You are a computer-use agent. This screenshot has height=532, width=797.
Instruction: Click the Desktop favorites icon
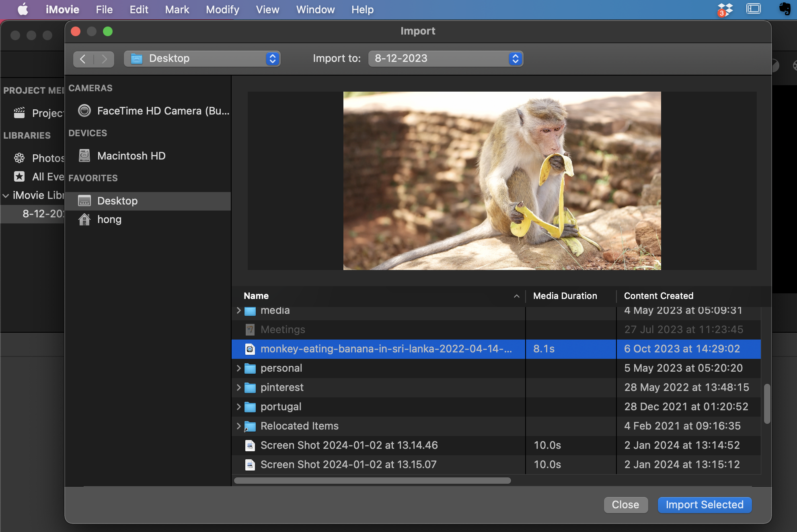(x=84, y=200)
